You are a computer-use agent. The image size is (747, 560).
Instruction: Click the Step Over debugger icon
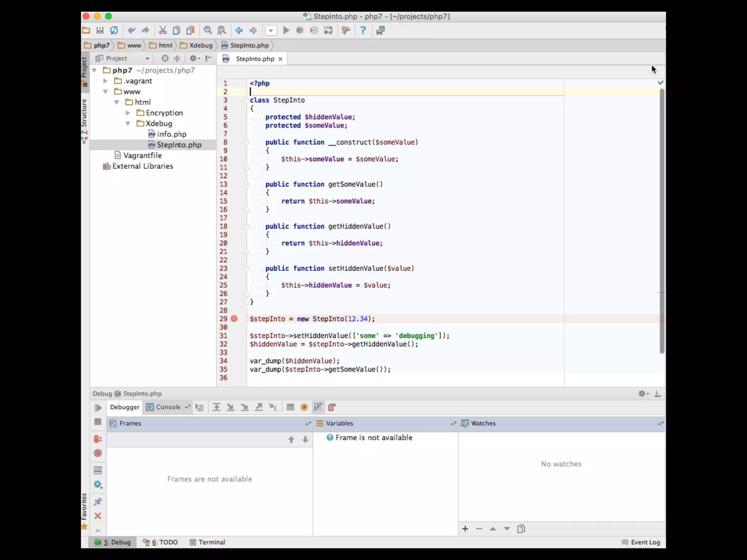pyautogui.click(x=216, y=407)
